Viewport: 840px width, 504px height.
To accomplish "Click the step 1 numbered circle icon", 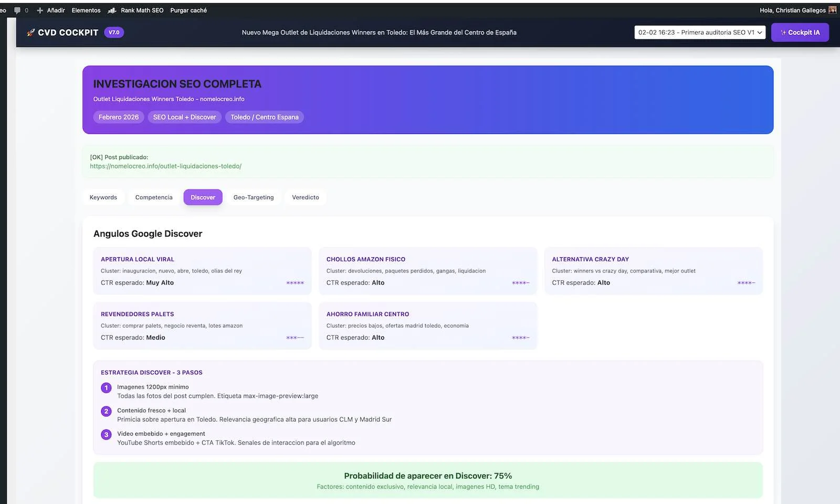I will (106, 387).
